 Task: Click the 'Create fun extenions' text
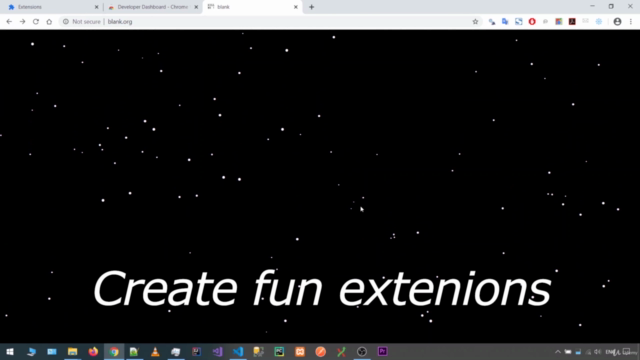[x=322, y=289]
